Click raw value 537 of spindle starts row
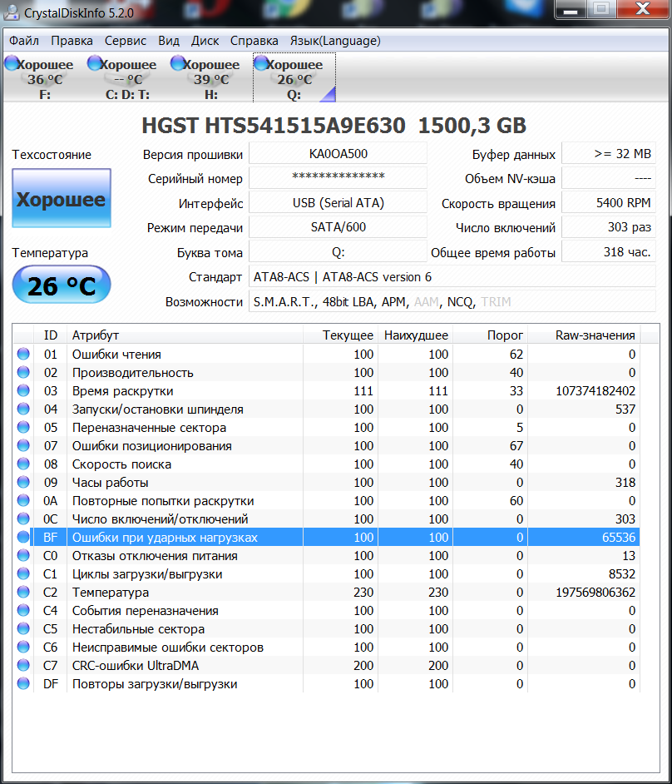 (625, 409)
